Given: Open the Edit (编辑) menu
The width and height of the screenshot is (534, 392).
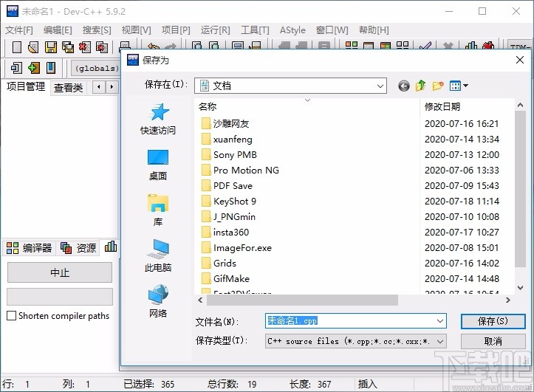Looking at the screenshot, I should pos(58,30).
